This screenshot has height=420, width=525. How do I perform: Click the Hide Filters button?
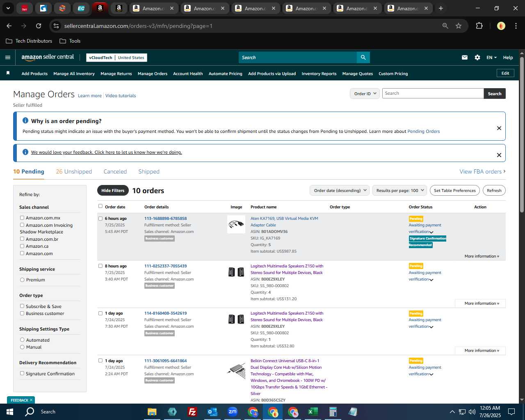113,190
